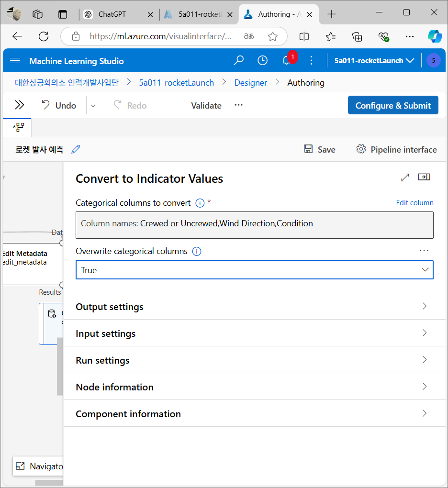
Task: Click the Configure & Submit button
Action: coord(393,106)
